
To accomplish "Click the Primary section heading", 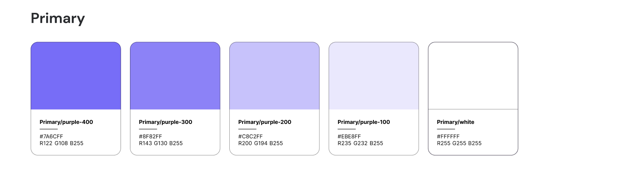I will (58, 19).
